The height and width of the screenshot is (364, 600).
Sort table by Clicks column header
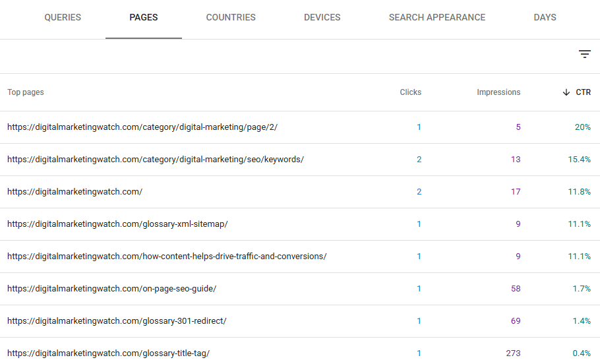(x=411, y=92)
